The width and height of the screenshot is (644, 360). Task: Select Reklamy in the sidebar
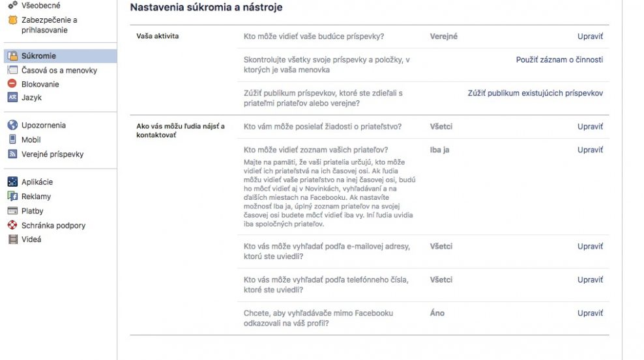click(x=36, y=197)
